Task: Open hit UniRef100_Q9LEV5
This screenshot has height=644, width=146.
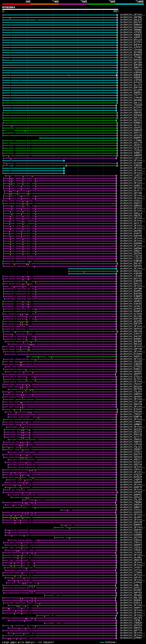Action: 131,20
